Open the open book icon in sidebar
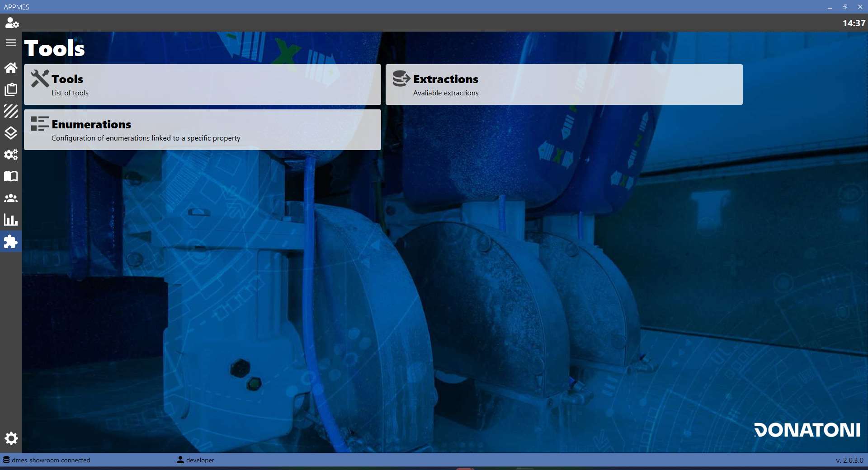Image resolution: width=868 pixels, height=470 pixels. [x=11, y=176]
